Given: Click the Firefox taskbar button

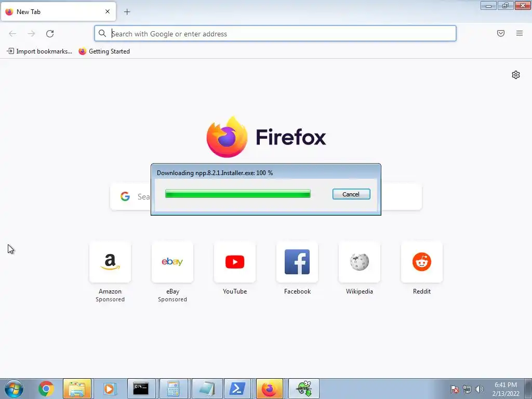Looking at the screenshot, I should pos(270,389).
